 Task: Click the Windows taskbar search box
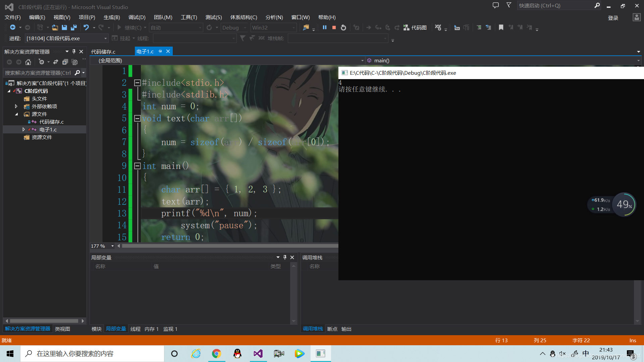point(92,354)
